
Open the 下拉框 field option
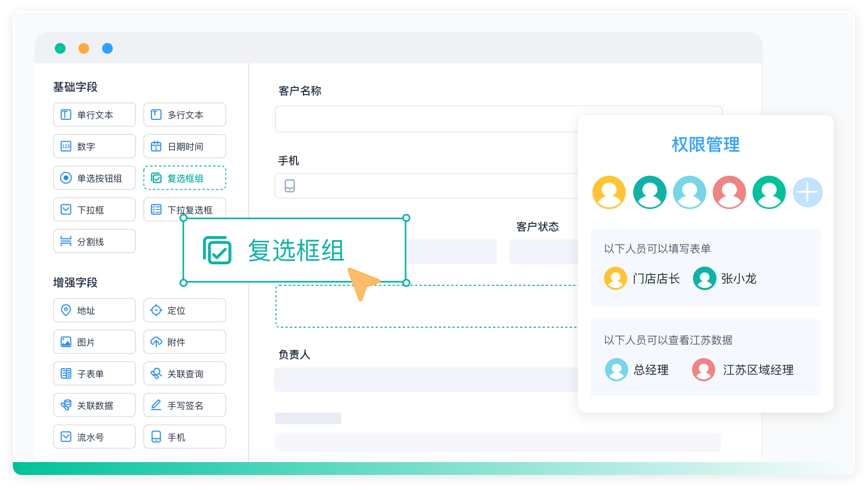94,210
